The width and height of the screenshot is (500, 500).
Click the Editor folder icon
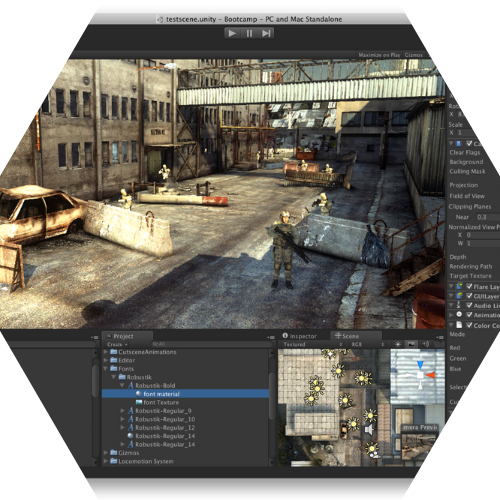point(114,360)
